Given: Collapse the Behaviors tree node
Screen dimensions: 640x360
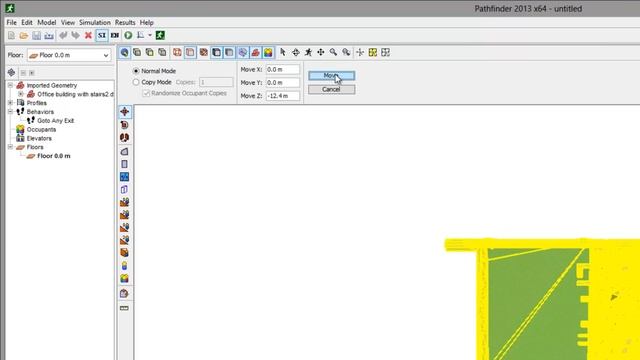Looking at the screenshot, I should click(x=11, y=111).
